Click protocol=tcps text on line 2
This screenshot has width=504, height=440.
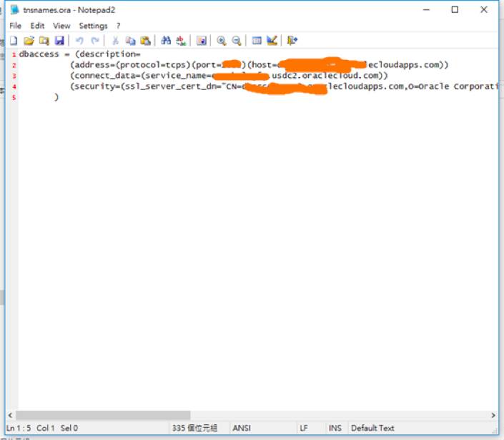pyautogui.click(x=153, y=65)
